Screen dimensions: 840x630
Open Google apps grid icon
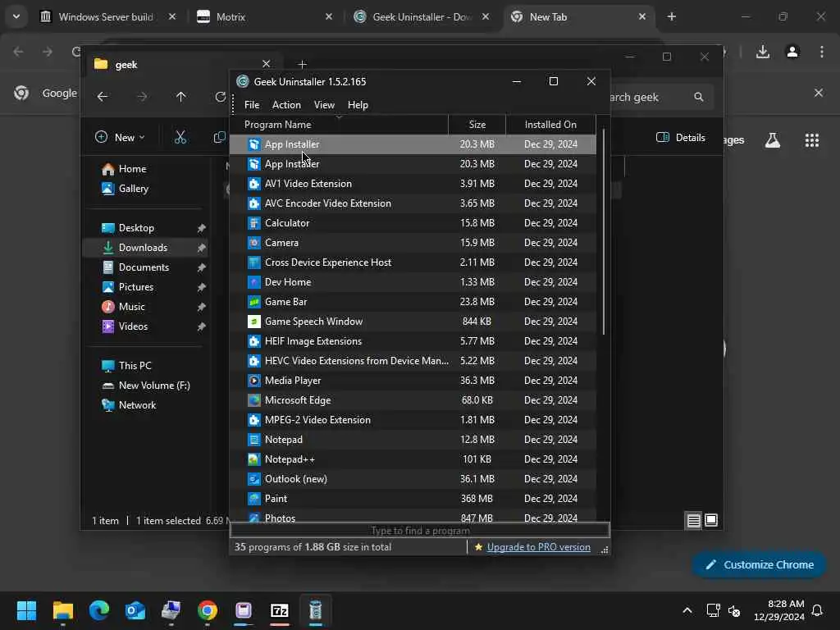pos(812,140)
